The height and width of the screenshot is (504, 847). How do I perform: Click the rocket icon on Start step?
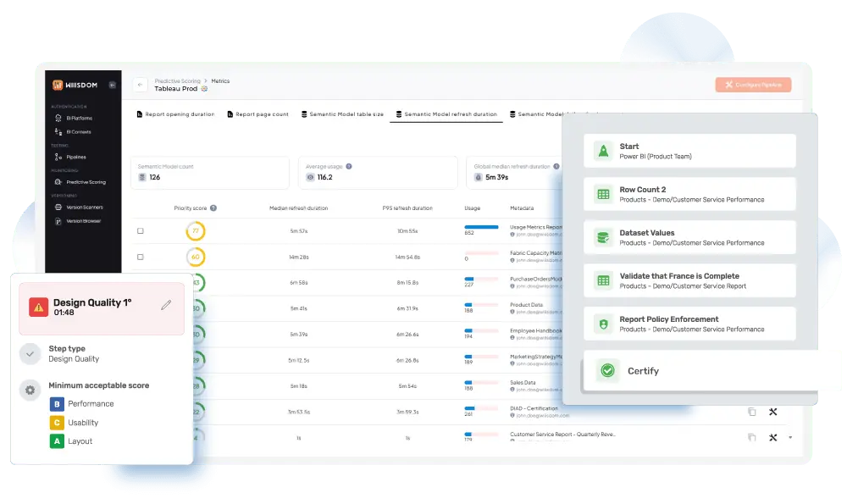(x=603, y=151)
